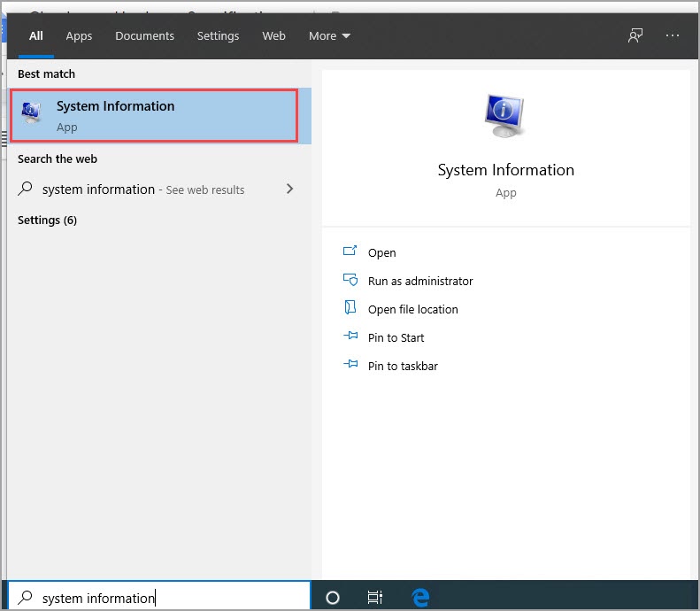Click the Open file location icon
Viewport: 700px width, 611px height.
click(x=350, y=307)
